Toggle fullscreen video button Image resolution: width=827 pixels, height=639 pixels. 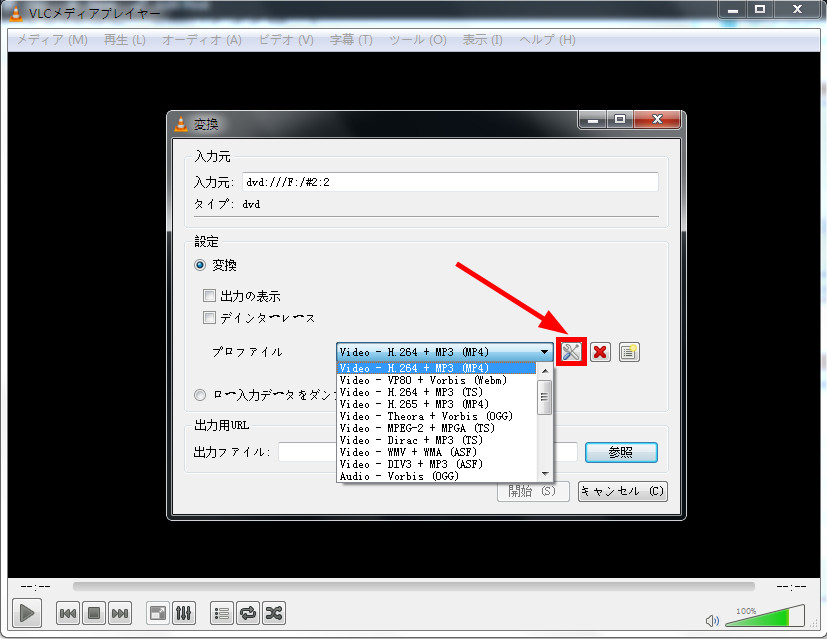point(158,613)
